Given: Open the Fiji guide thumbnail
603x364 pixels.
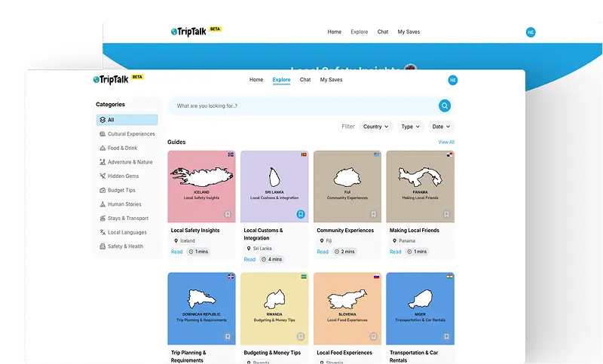Looking at the screenshot, I should (347, 185).
